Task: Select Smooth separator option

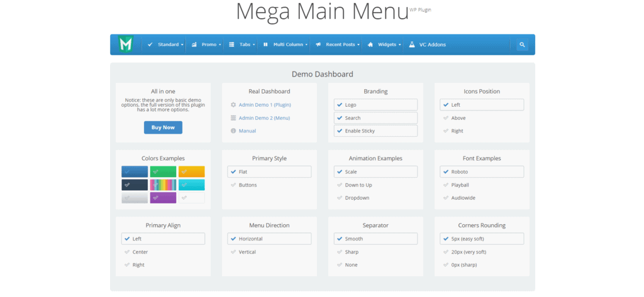Action: click(x=376, y=239)
